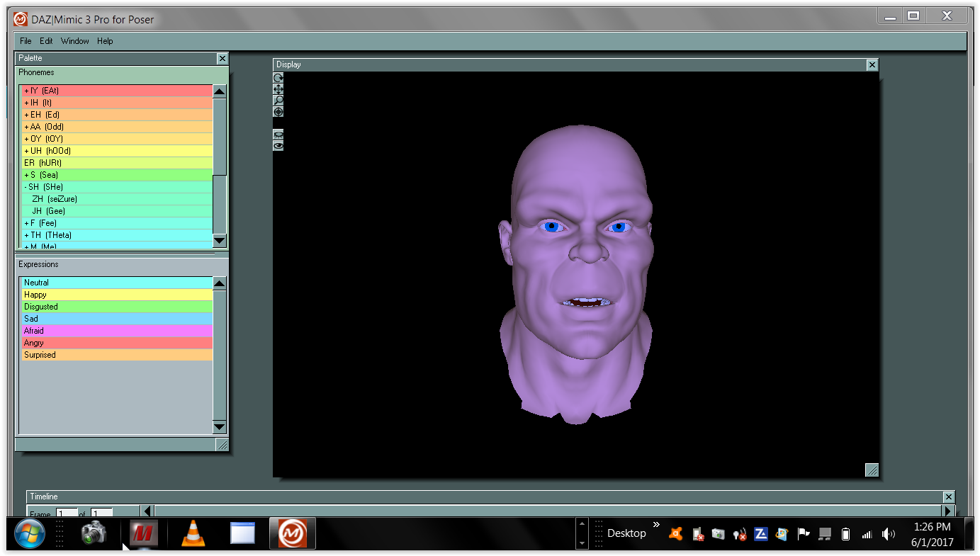The image size is (980, 556).
Task: Click the ZoneAlarm tray icon
Action: click(x=761, y=534)
